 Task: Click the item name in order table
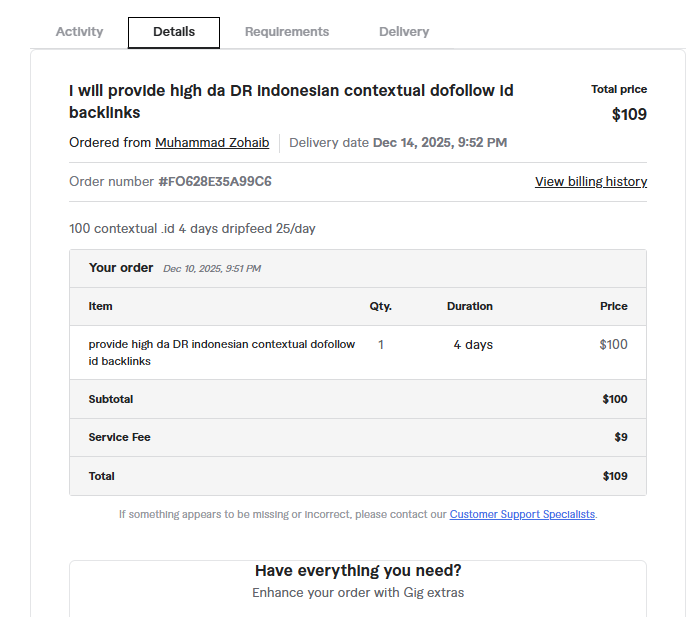point(221,352)
